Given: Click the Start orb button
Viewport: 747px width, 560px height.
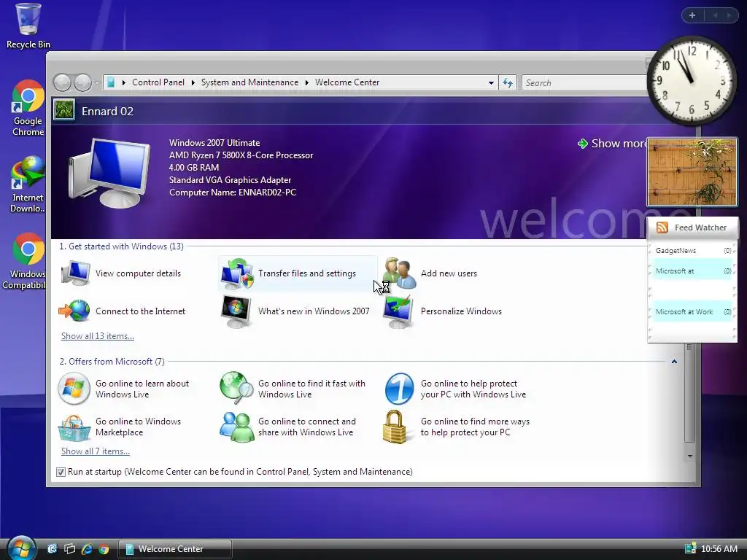Looking at the screenshot, I should click(21, 548).
